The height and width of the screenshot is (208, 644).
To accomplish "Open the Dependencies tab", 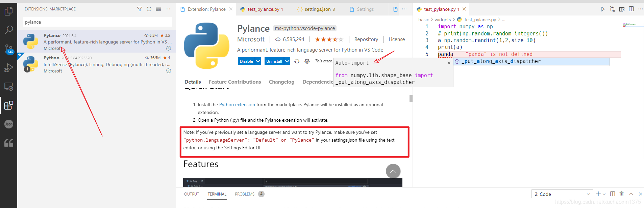I will [318, 82].
